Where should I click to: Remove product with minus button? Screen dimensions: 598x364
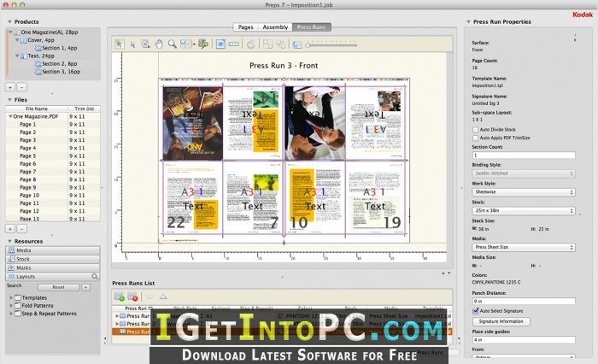click(22, 87)
